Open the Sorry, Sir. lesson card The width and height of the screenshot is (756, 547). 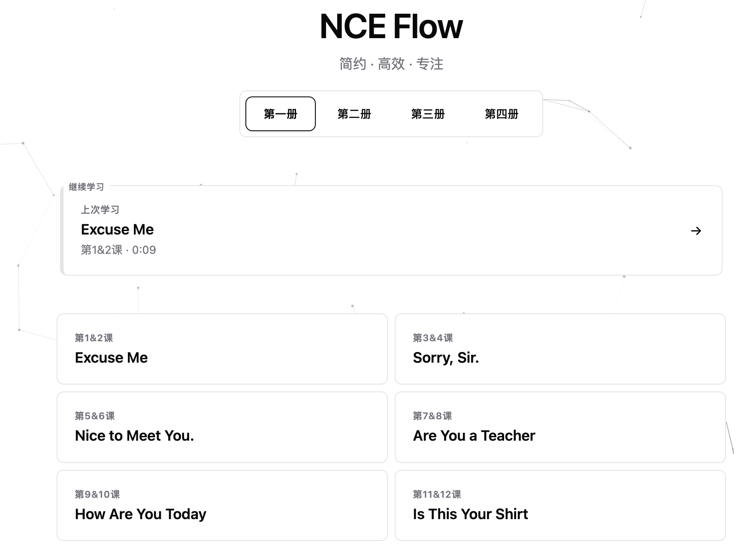click(x=560, y=349)
